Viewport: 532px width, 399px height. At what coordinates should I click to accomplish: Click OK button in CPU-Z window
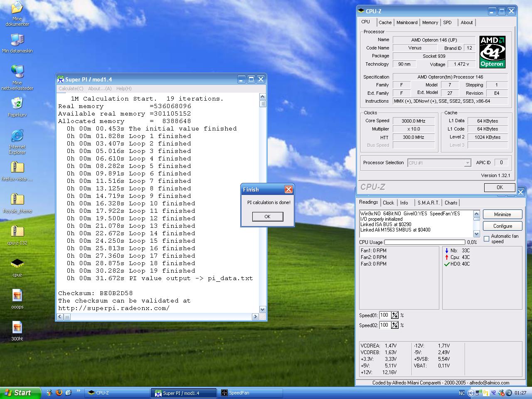(x=500, y=187)
